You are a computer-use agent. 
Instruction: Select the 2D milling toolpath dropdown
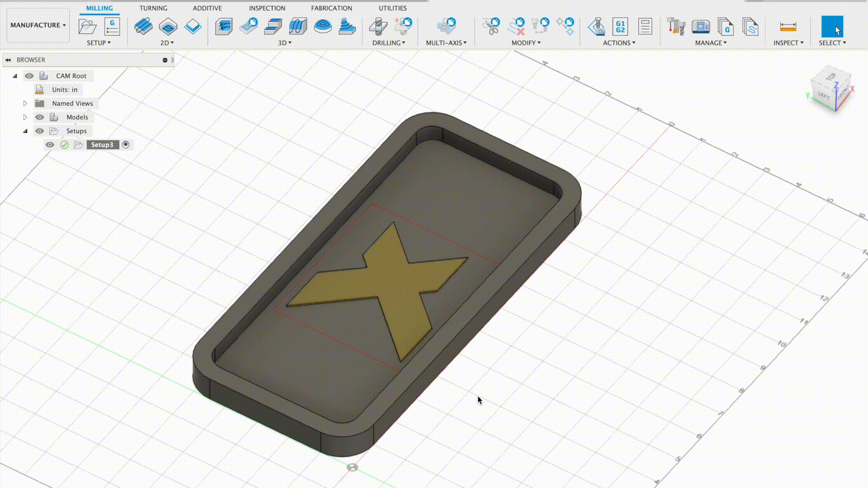pyautogui.click(x=166, y=42)
